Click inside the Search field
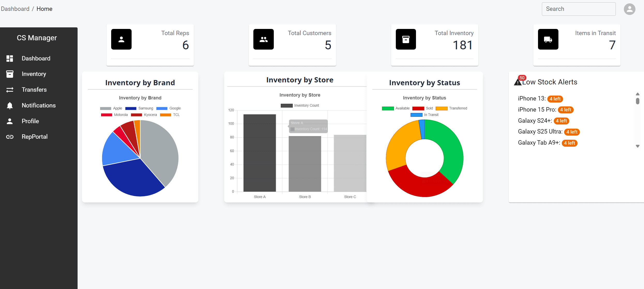This screenshot has width=644, height=289. click(x=579, y=9)
